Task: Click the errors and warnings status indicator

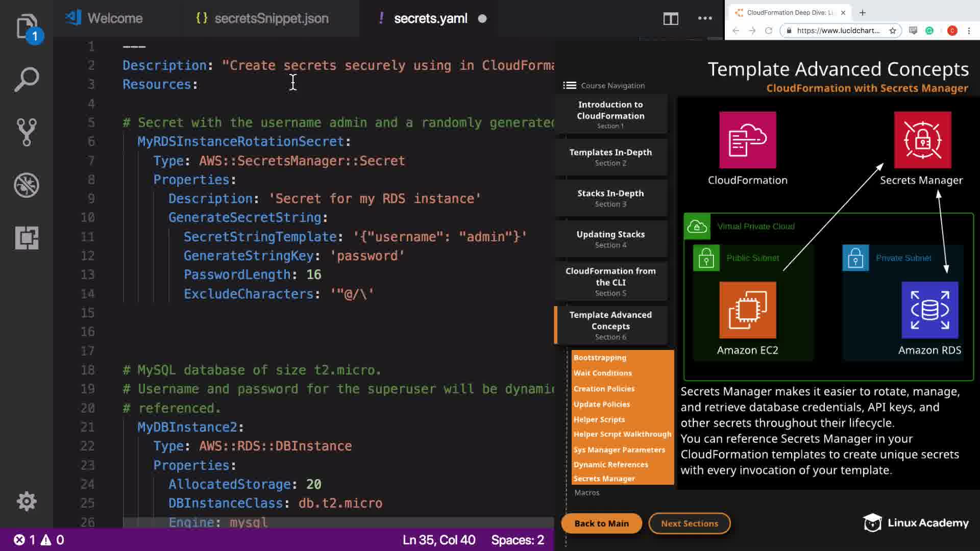Action: pyautogui.click(x=39, y=540)
